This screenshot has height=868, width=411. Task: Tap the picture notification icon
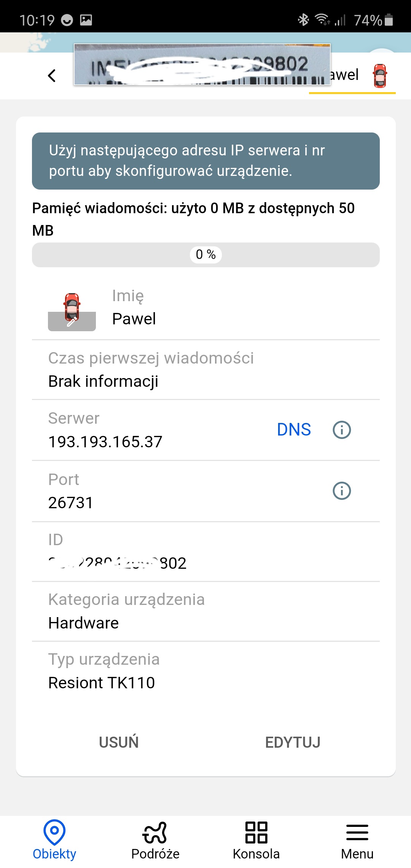click(86, 20)
